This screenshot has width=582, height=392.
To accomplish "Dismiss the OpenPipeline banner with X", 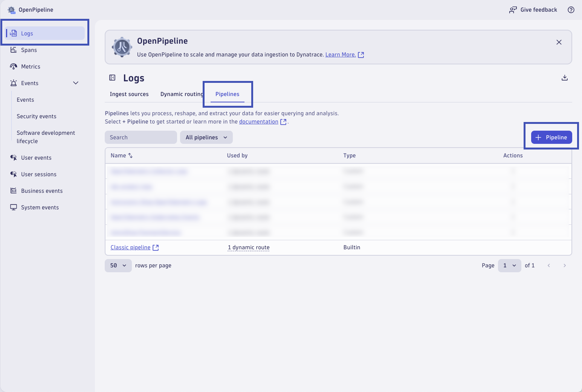I will (559, 42).
